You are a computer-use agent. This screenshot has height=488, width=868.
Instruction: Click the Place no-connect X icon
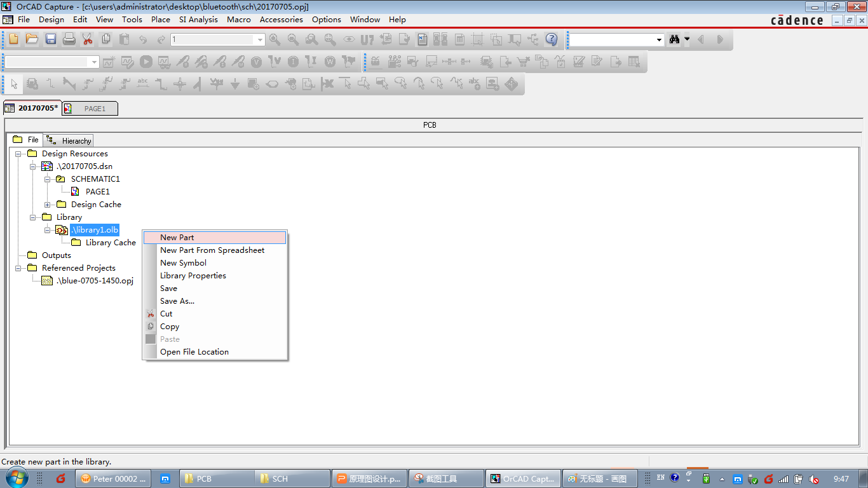coord(327,84)
